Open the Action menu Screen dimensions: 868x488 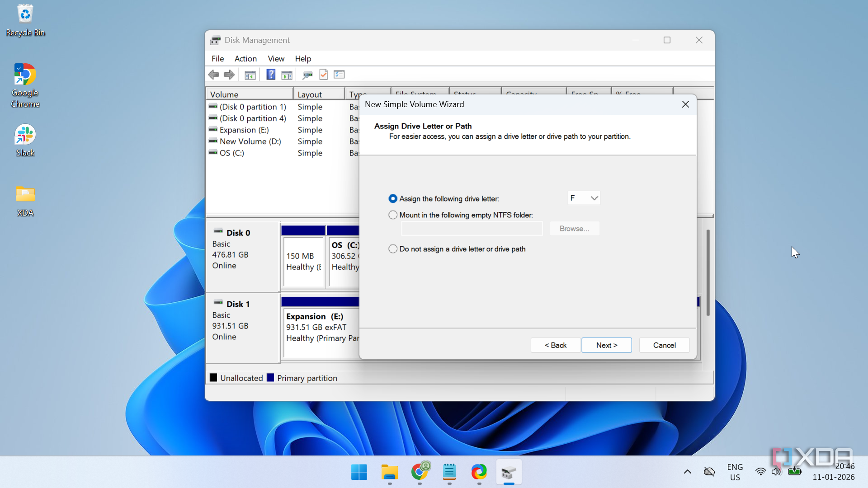tap(245, 59)
